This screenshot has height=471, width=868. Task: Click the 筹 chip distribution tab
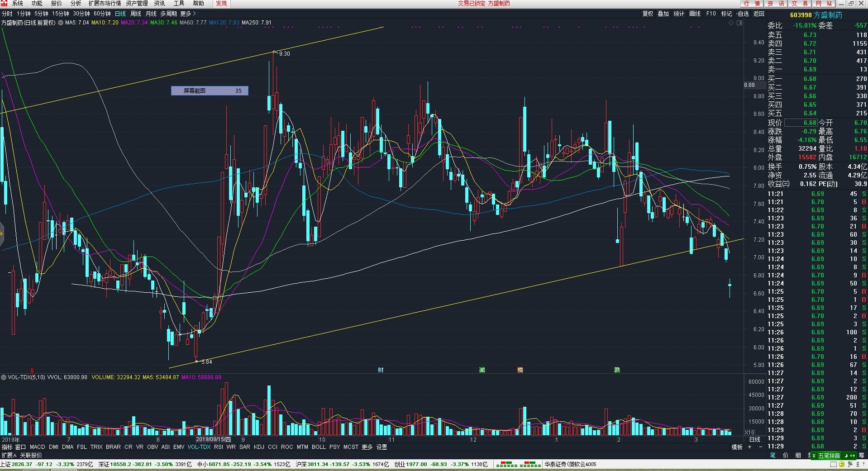coord(861,455)
